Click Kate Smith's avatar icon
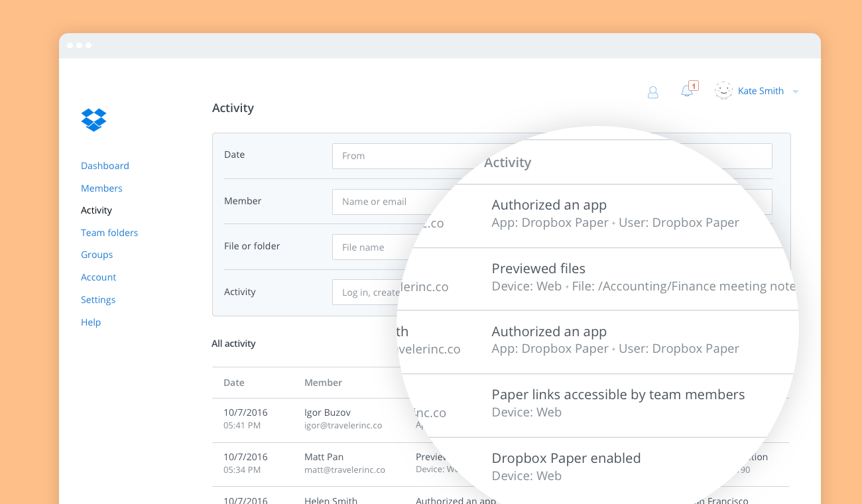This screenshot has width=862, height=504. [x=723, y=91]
